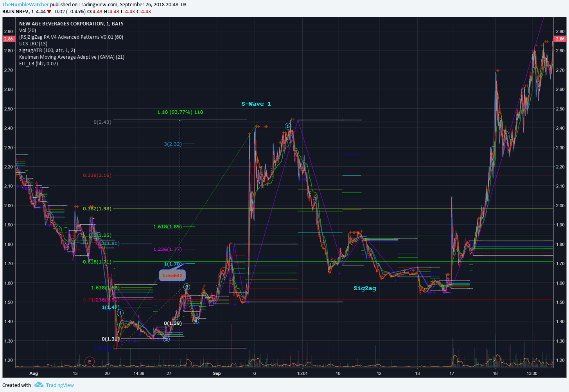Click the '[RS]ZigZag PA V4 Advanced Patterns' legend entry

[71, 37]
